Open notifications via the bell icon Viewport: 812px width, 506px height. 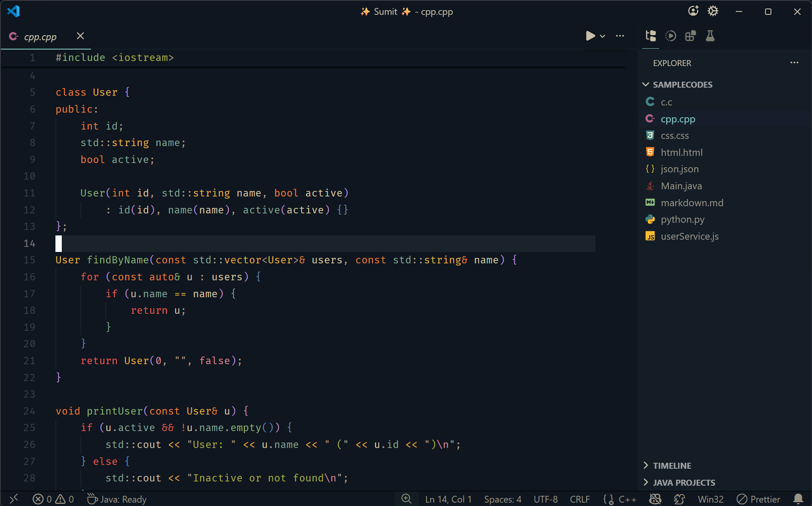[x=799, y=499]
